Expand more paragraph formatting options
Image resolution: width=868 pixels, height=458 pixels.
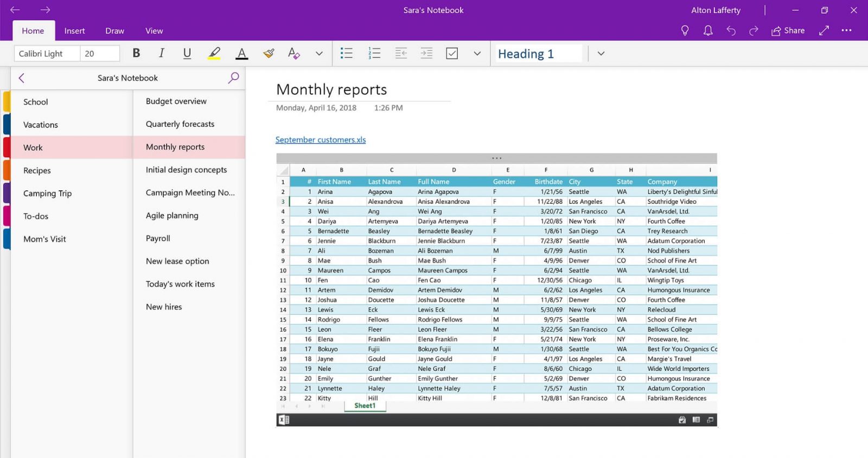click(x=477, y=54)
